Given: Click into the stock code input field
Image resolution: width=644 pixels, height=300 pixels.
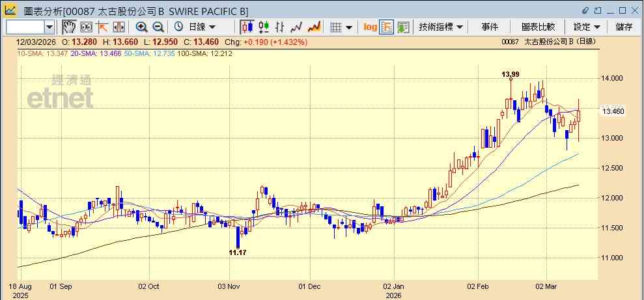Looking at the screenshot, I should click(25, 27).
